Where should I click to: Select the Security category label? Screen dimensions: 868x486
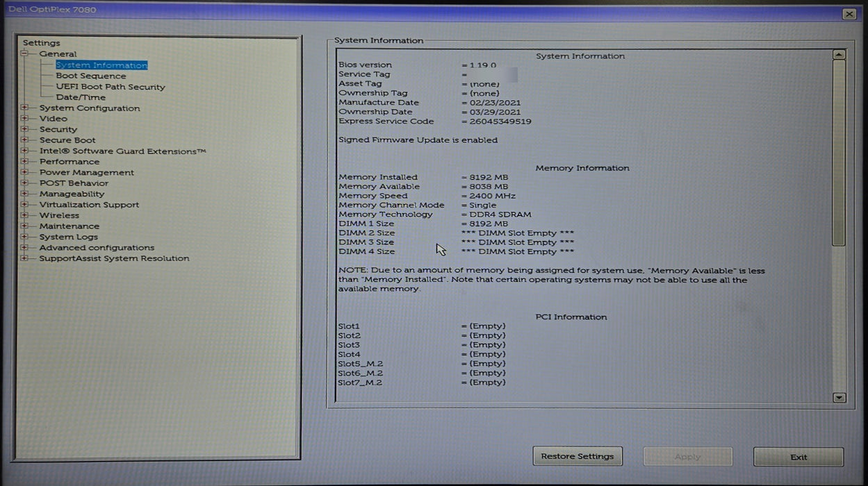click(x=58, y=129)
